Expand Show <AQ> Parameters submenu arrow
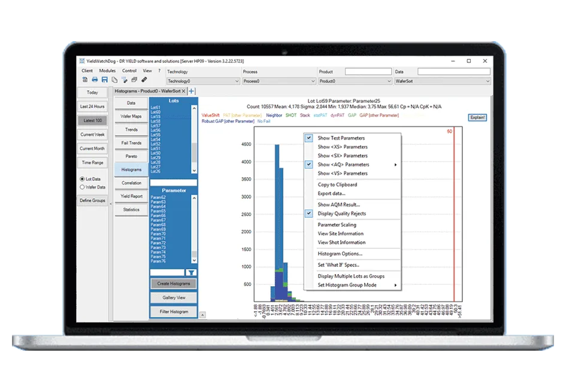Viewport: 566px width, 392px height. (x=396, y=165)
